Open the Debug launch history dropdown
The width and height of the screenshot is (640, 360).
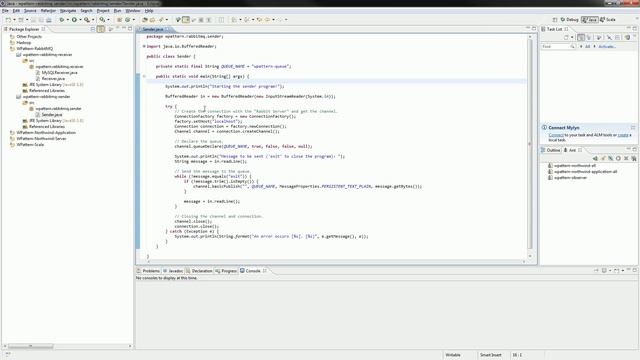tap(67, 20)
